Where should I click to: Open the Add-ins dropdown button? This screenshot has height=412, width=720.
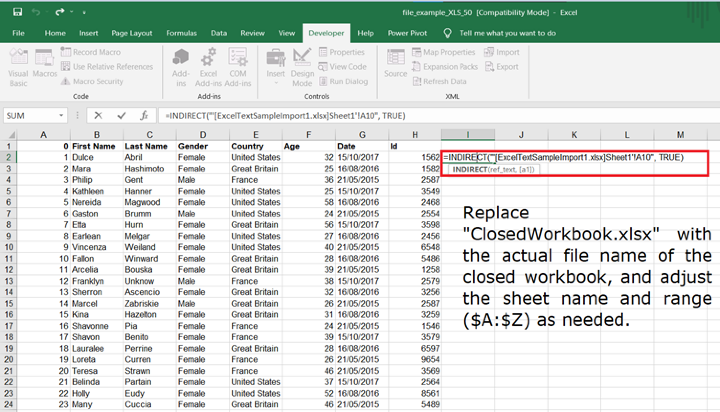(180, 62)
